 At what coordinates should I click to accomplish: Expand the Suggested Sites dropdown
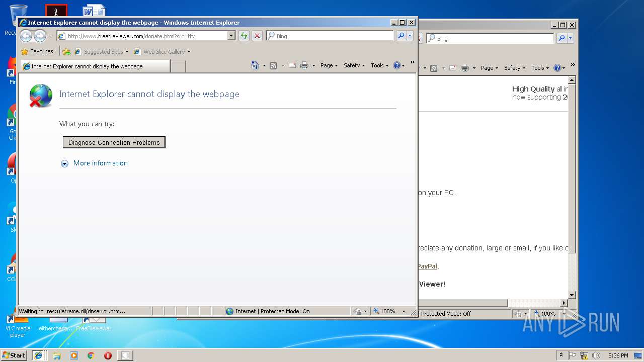(x=127, y=52)
